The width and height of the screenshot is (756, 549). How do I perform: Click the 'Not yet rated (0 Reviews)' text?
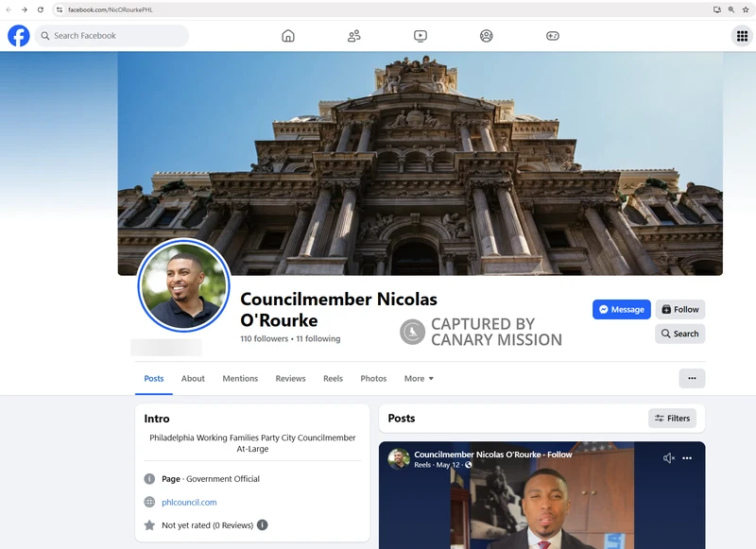click(x=207, y=524)
